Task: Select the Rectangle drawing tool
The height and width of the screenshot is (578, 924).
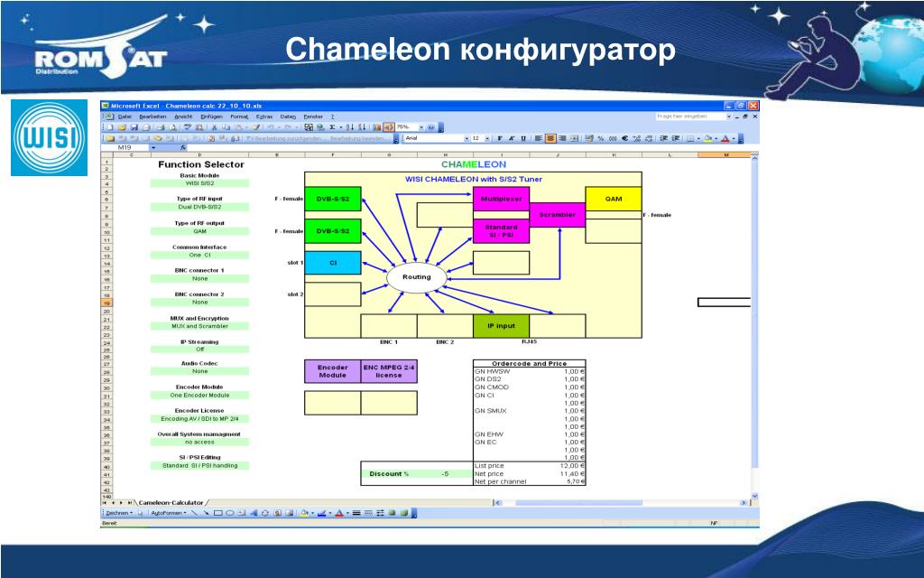Action: click(218, 513)
